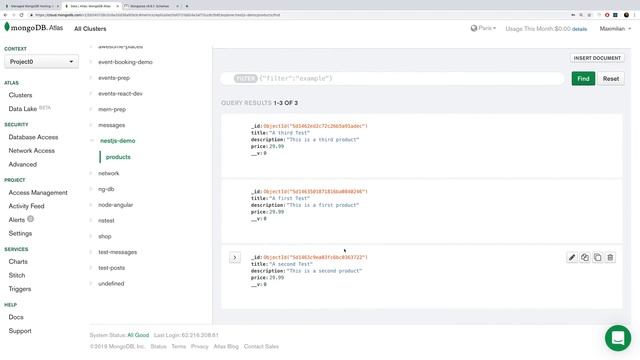The width and height of the screenshot is (640, 360).
Task: Expand the messages database
Action: [x=91, y=125]
